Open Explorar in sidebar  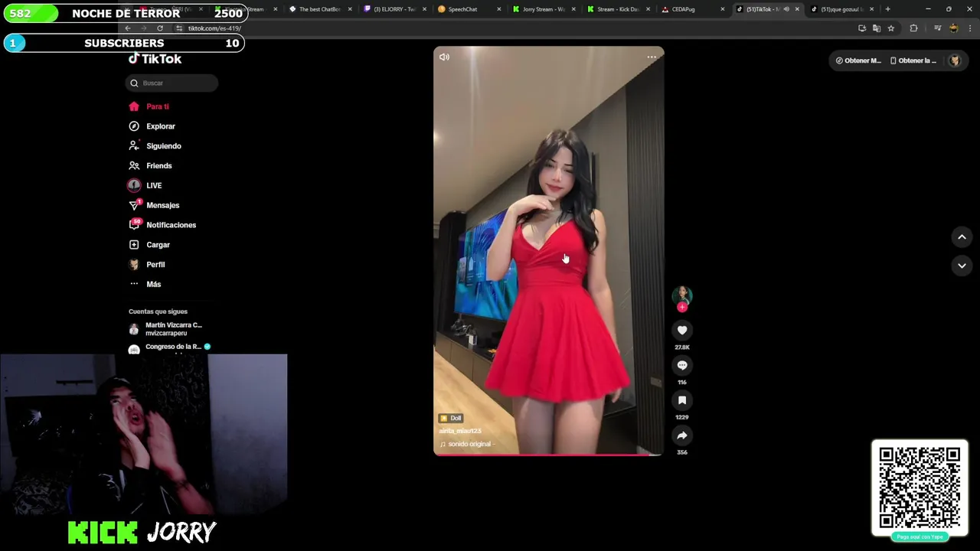click(x=152, y=126)
